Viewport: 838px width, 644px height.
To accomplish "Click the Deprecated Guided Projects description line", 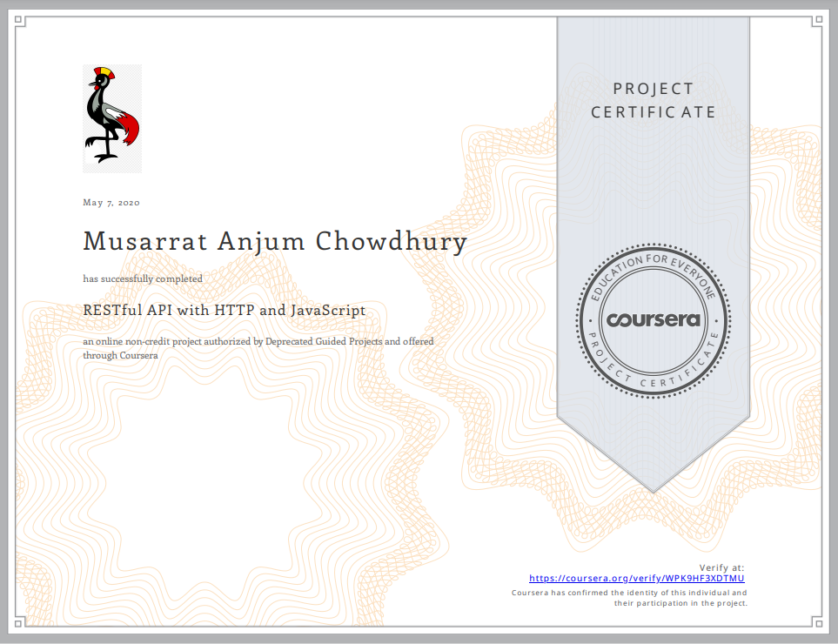I will point(258,342).
